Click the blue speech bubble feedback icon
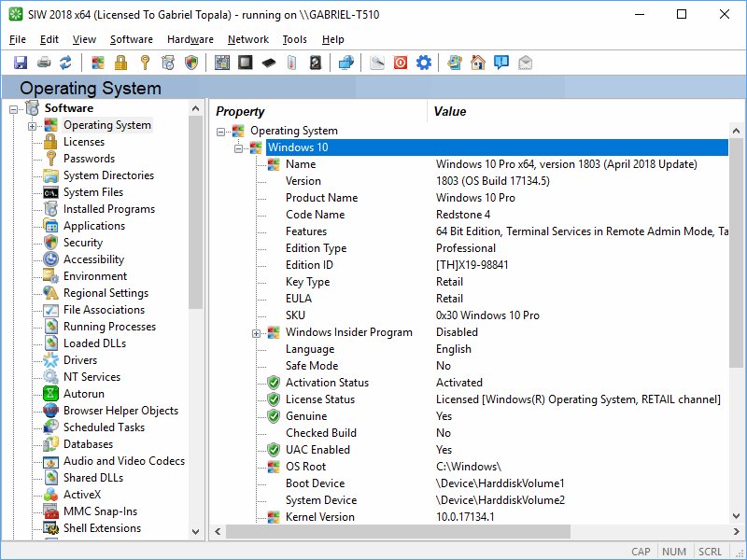 coord(501,63)
